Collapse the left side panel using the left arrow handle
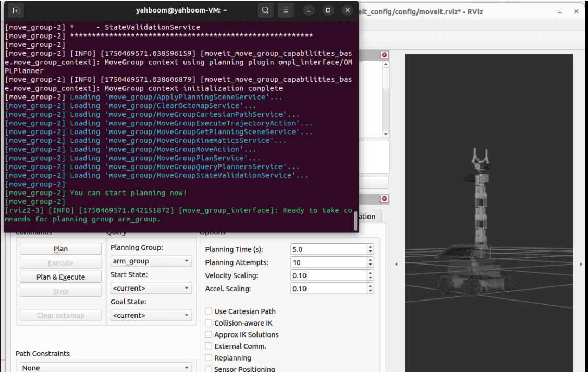 pyautogui.click(x=396, y=265)
